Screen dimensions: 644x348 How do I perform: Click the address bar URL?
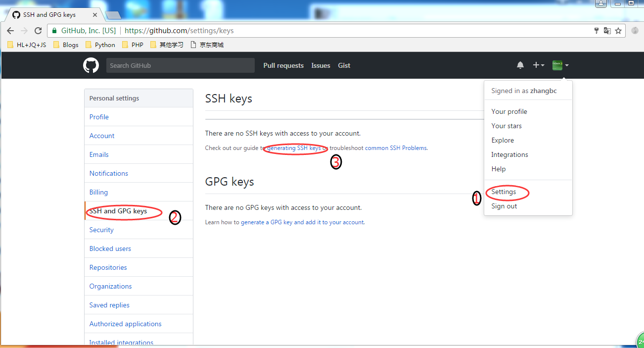[179, 31]
